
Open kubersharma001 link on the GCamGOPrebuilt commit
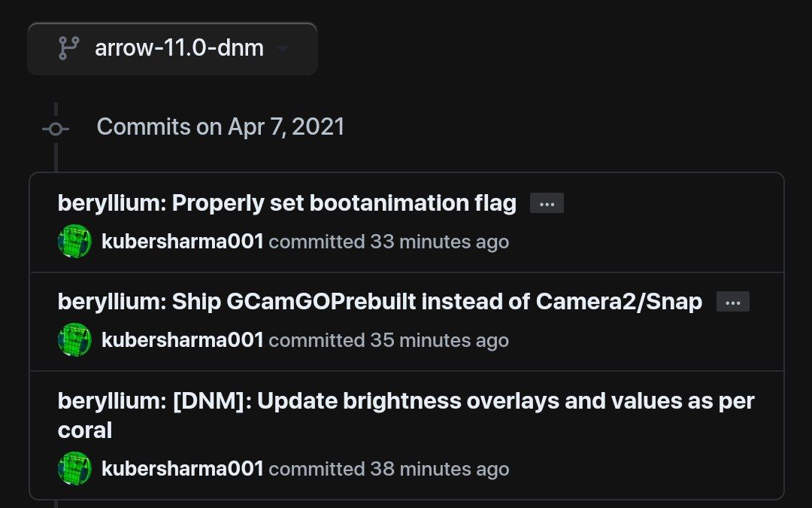(182, 340)
